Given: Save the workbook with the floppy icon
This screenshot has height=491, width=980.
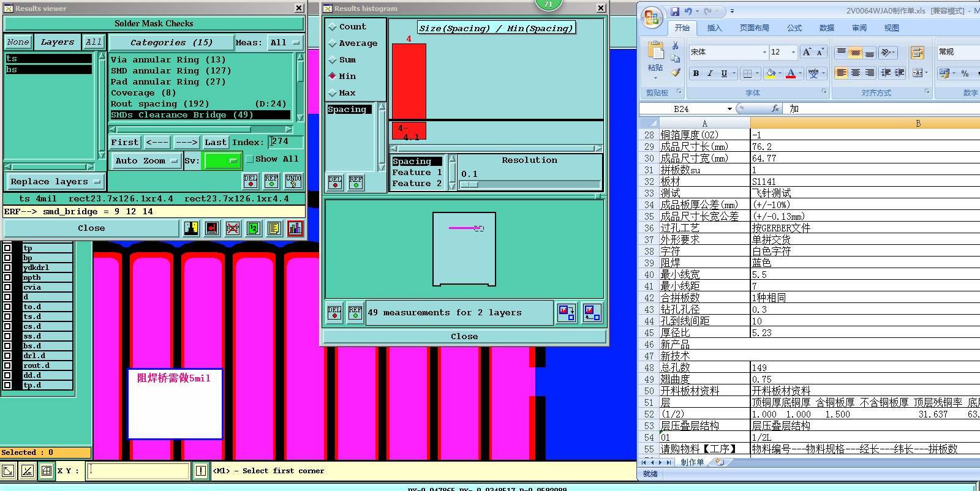Looking at the screenshot, I should (675, 11).
